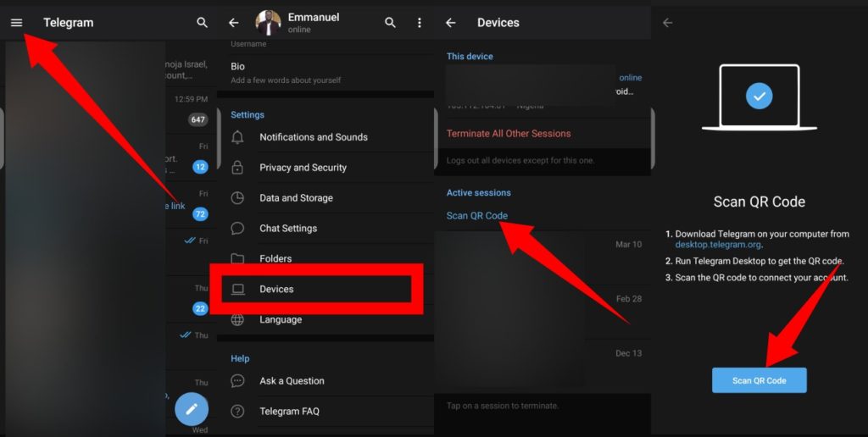Open Language settings

325,320
